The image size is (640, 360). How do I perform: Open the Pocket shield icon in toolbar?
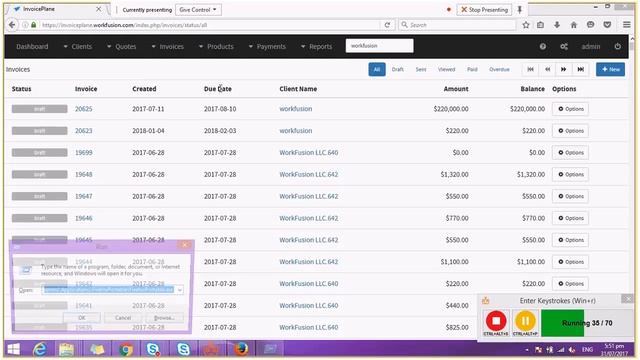[607, 25]
